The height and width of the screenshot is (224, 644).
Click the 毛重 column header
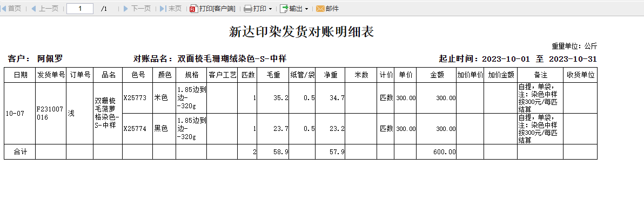pos(273,75)
